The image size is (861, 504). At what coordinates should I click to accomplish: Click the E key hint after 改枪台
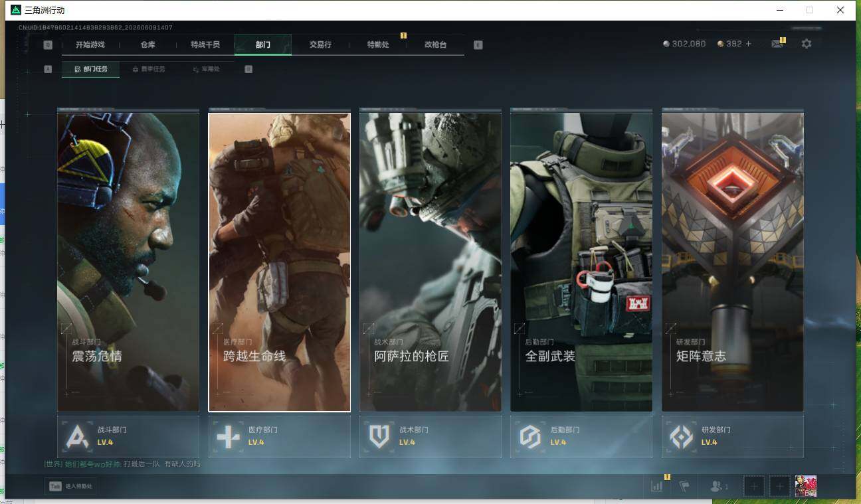(478, 45)
